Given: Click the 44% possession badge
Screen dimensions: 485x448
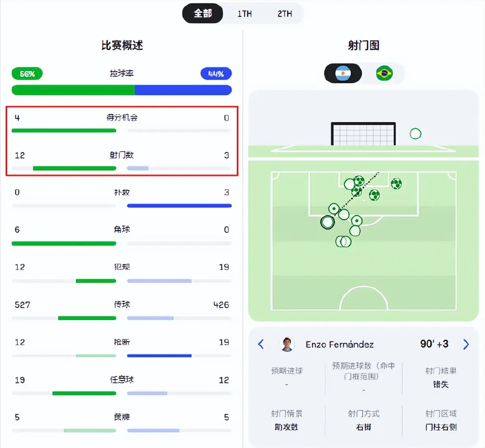Looking at the screenshot, I should pos(216,74).
